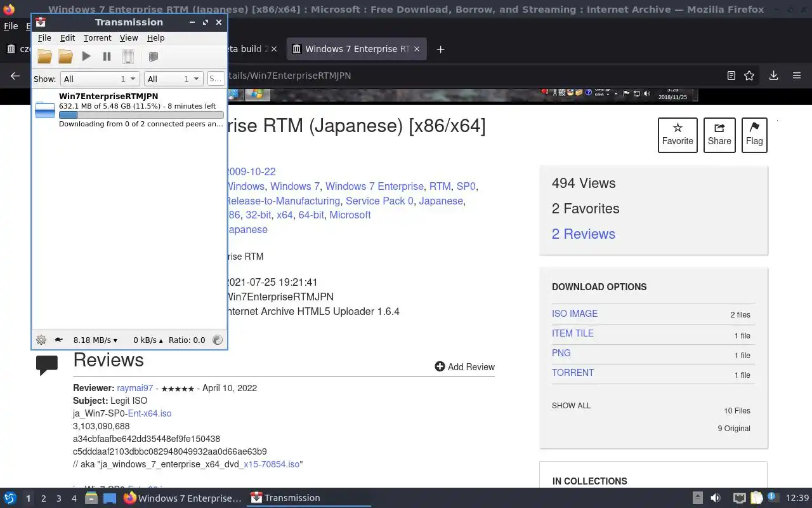Click the 8.18 MB/s download speed indicator
Image resolution: width=812 pixels, height=508 pixels.
click(x=95, y=340)
